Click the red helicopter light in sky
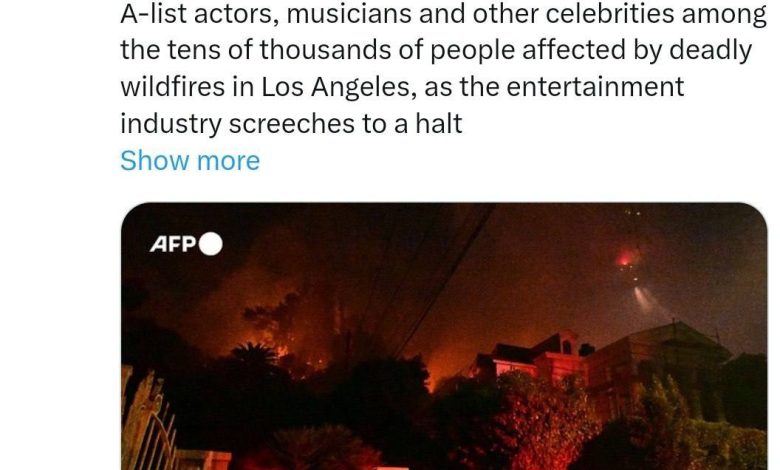 (625, 259)
